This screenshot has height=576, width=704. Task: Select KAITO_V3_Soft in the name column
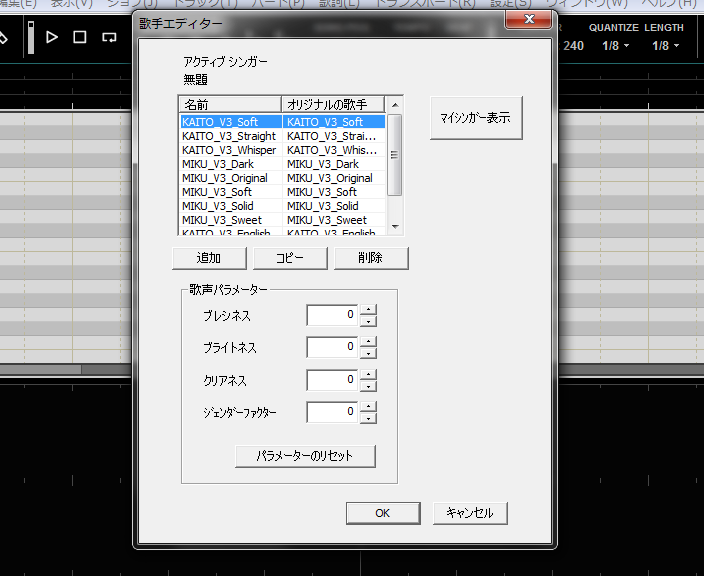coord(231,122)
